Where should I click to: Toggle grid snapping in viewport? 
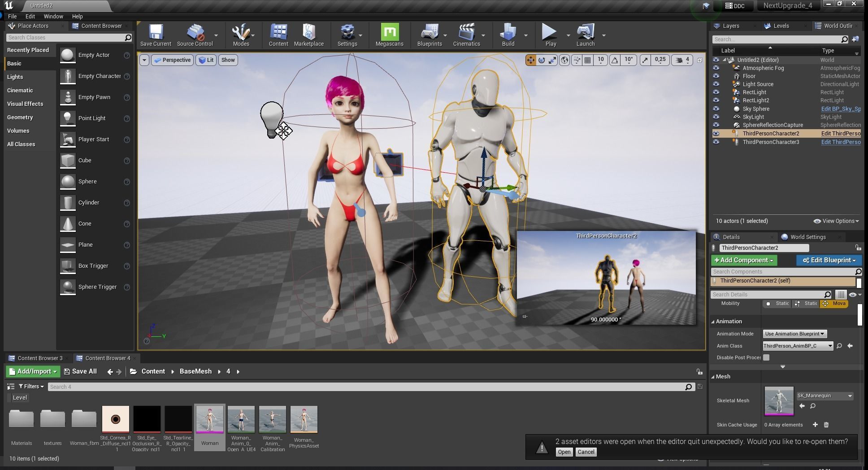tap(587, 60)
